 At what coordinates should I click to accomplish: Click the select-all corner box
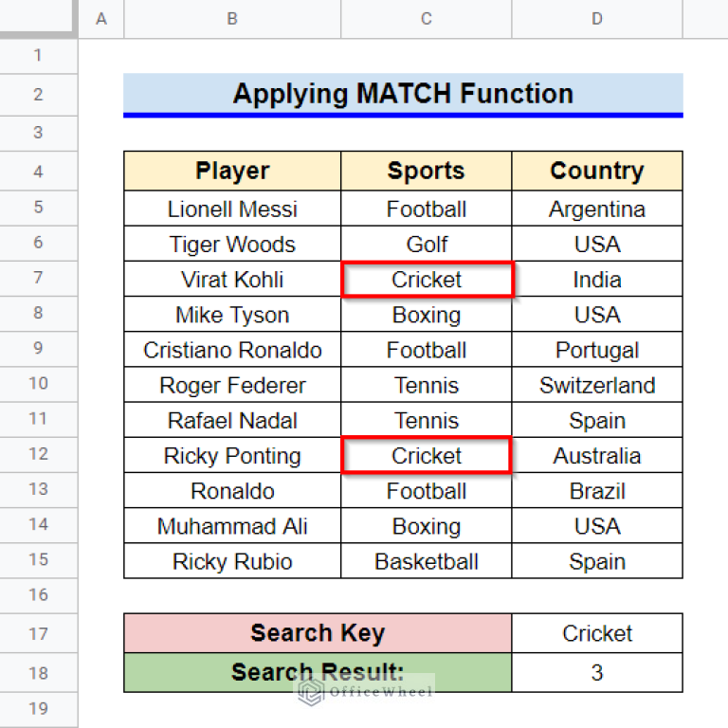tap(38, 19)
